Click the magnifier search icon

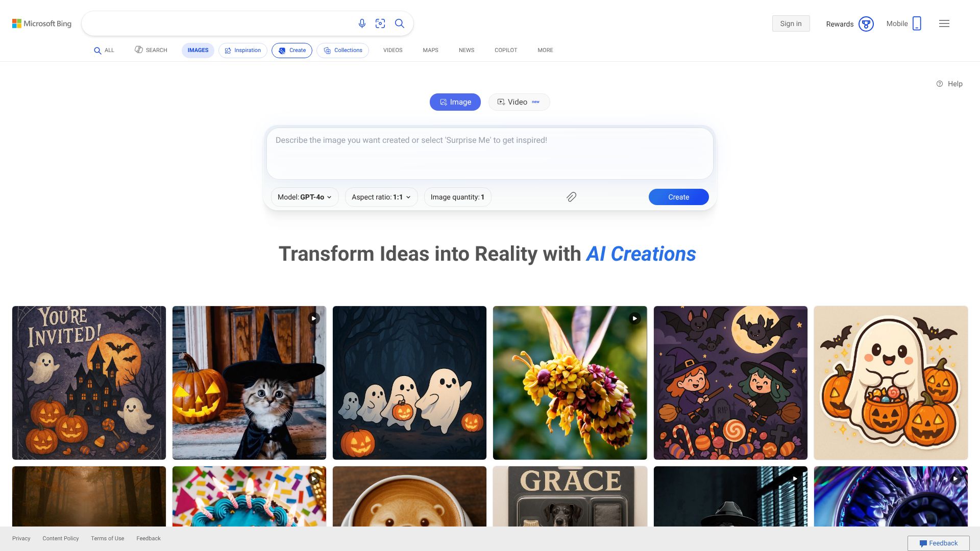[400, 23]
